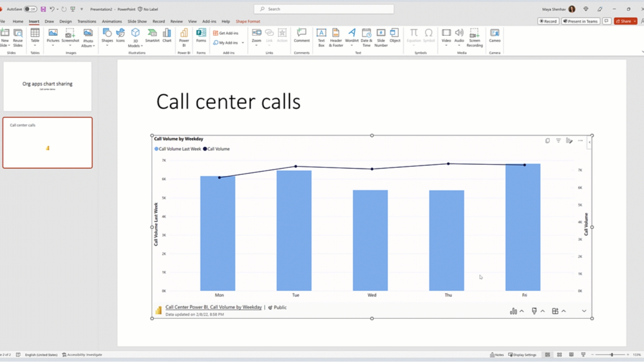Open the Slide Show tab
This screenshot has width=644, height=362.
click(137, 21)
